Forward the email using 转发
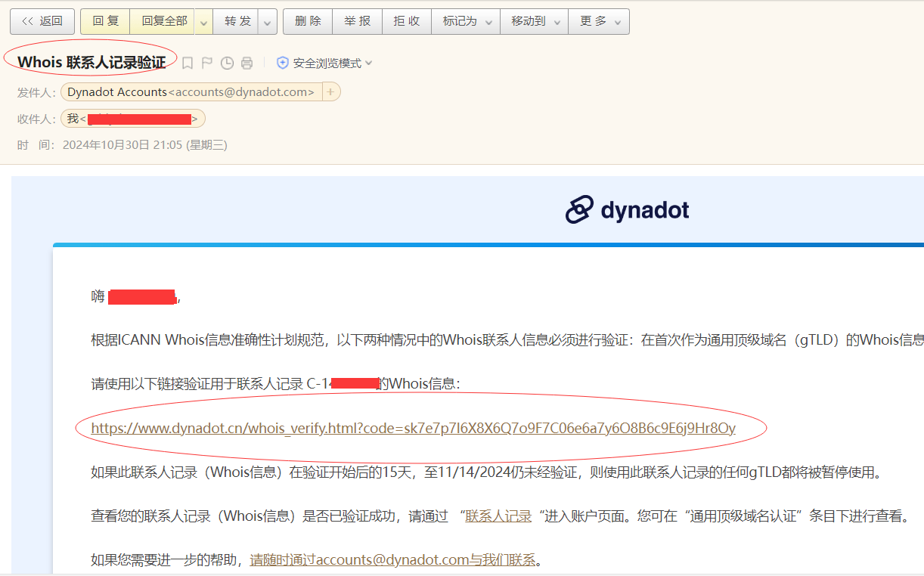 237,21
